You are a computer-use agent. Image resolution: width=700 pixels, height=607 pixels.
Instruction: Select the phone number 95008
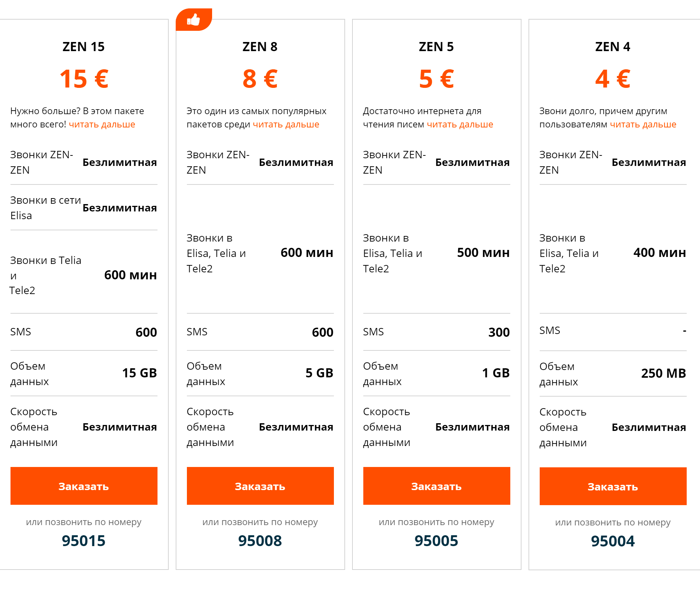[260, 541]
